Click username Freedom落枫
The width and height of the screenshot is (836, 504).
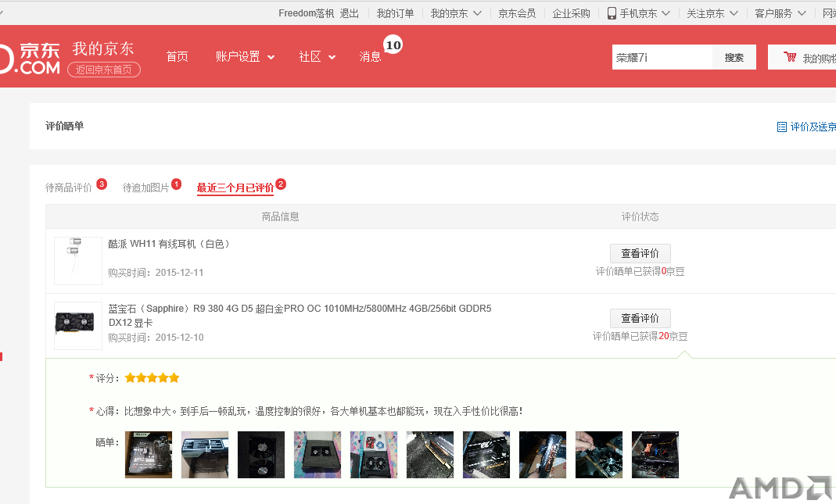(x=306, y=13)
